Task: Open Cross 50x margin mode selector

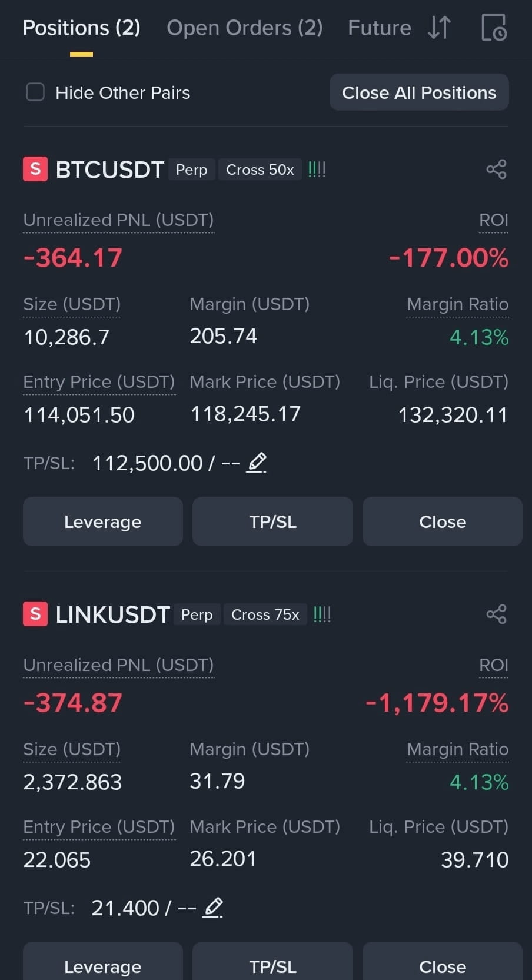Action: click(260, 170)
